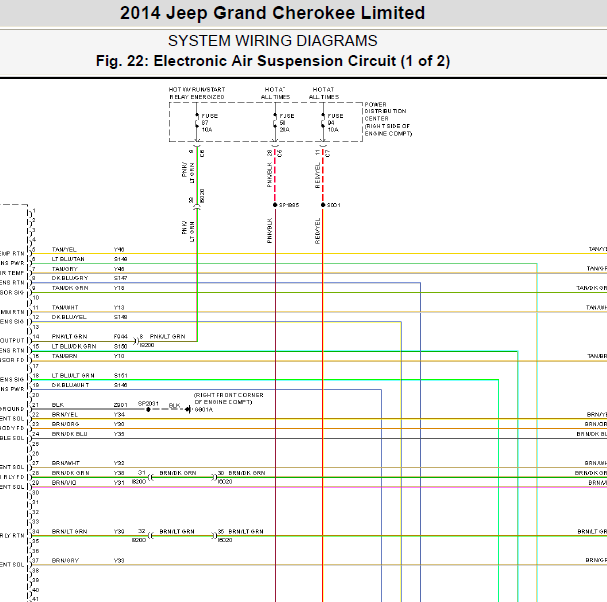Click connector pin number 1
The height and width of the screenshot is (602, 607).
point(34,211)
